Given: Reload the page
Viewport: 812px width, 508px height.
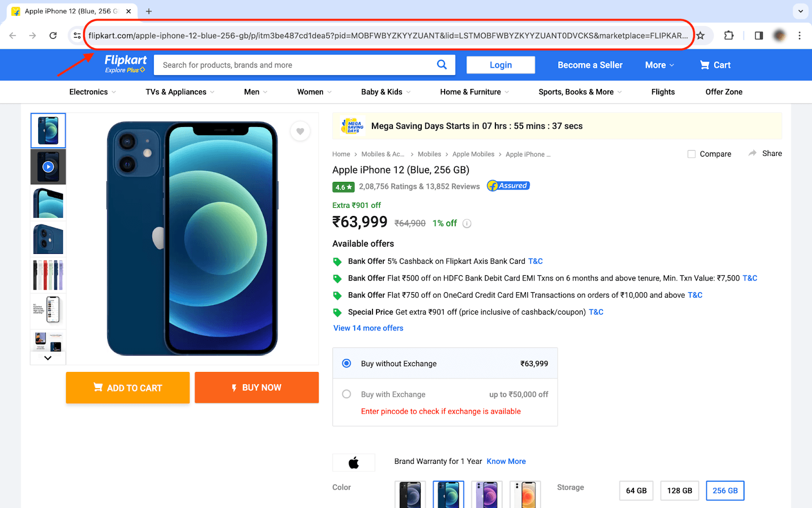Looking at the screenshot, I should [53, 36].
